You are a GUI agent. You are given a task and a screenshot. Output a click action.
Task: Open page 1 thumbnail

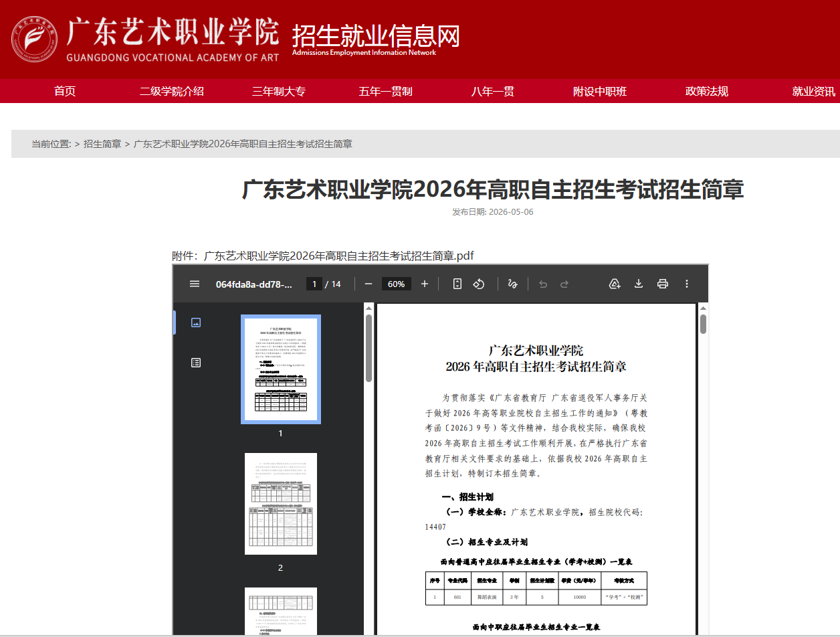(x=281, y=369)
